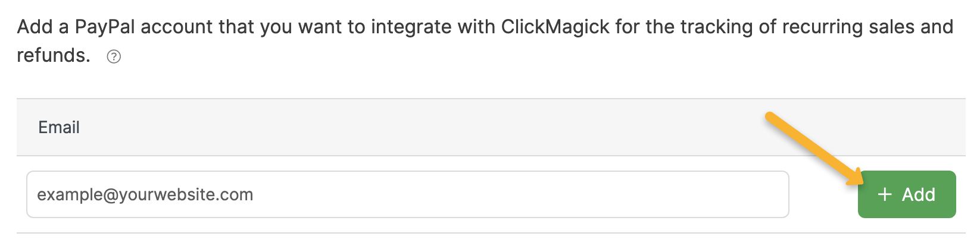The height and width of the screenshot is (252, 980).
Task: Click the 'Add' label on green button
Action: click(918, 194)
